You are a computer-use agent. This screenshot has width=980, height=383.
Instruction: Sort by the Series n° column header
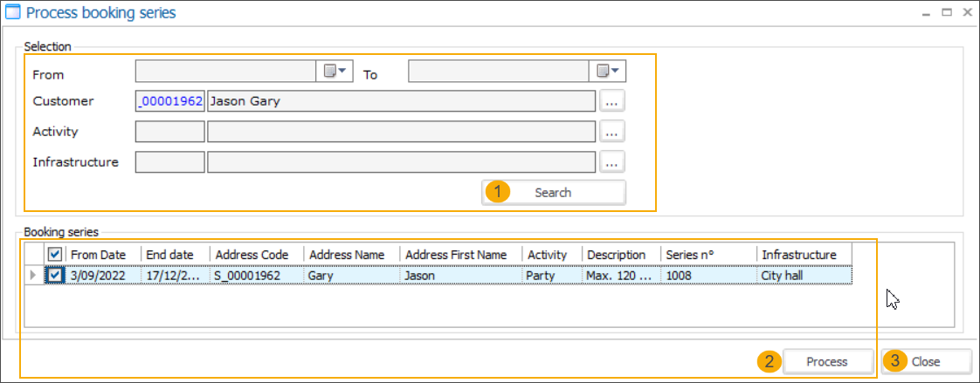coord(708,255)
